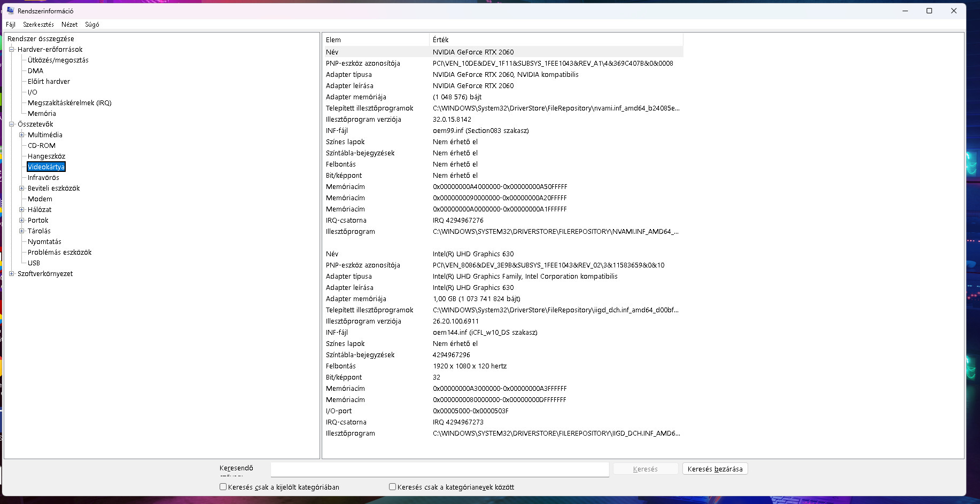980x504 pixels.
Task: Click the 'IRQ 4294967276' value
Action: coord(458,220)
